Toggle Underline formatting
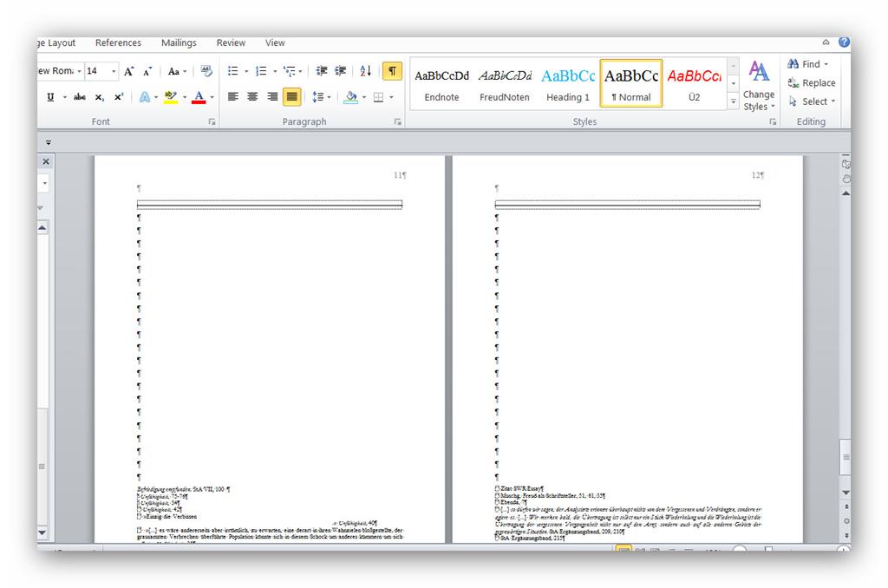This screenshot has height=588, width=888. click(x=50, y=97)
